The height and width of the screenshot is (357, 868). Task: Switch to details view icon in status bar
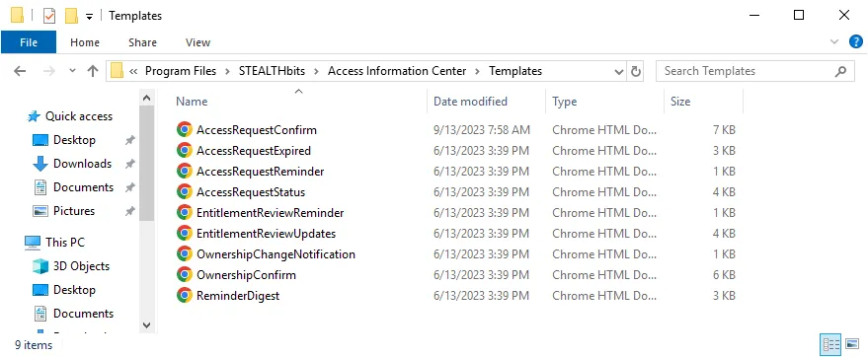click(830, 344)
